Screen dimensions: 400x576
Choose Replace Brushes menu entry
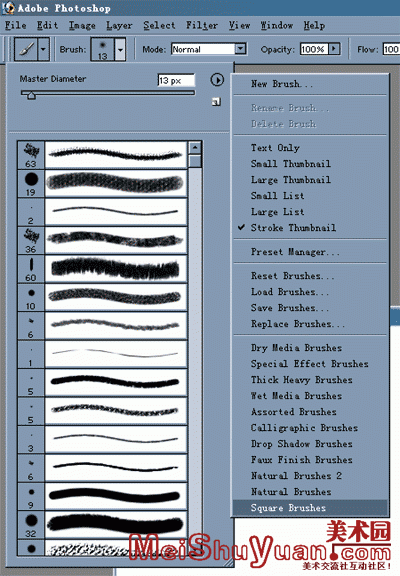tap(311, 324)
